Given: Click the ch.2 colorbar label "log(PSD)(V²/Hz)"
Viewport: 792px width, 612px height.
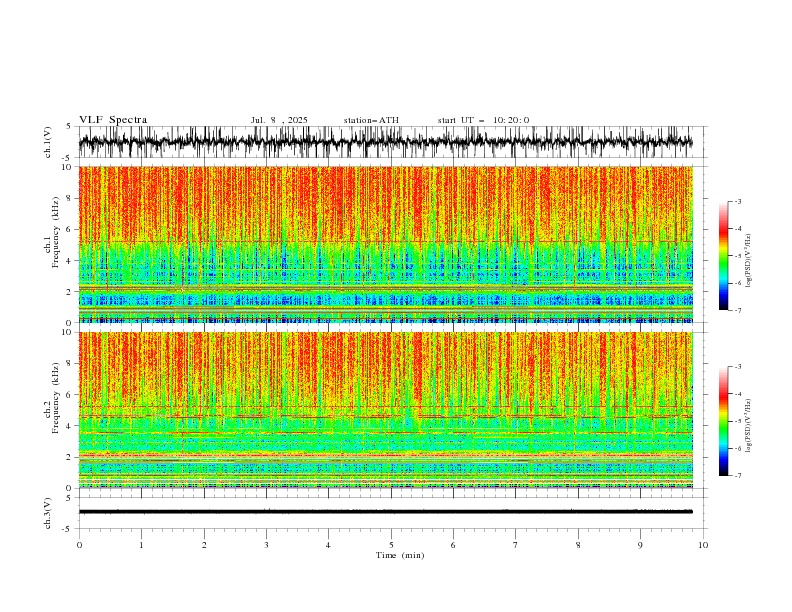Looking at the screenshot, I should [x=748, y=425].
